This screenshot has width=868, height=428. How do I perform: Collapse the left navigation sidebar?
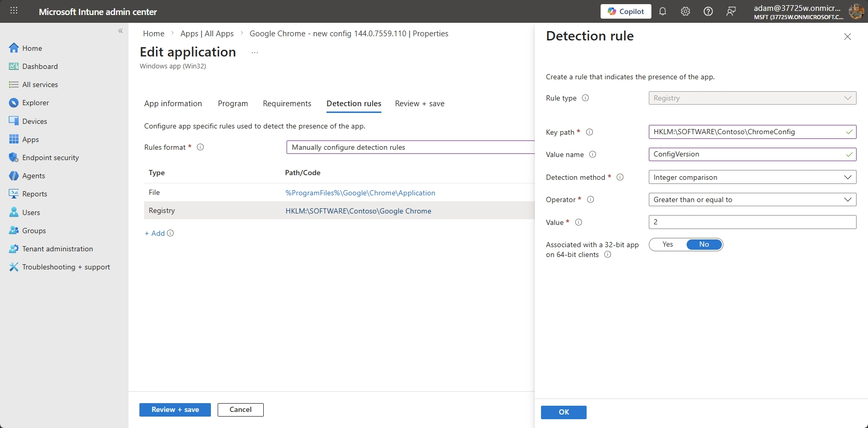(x=120, y=31)
